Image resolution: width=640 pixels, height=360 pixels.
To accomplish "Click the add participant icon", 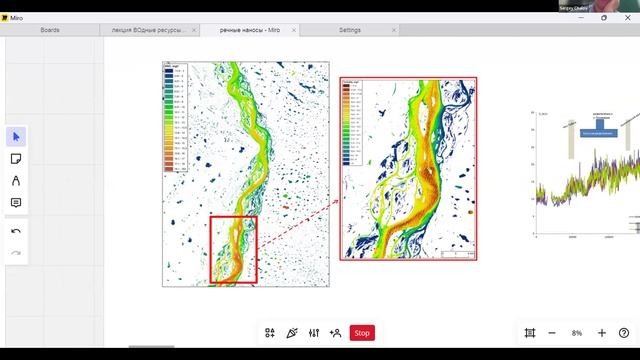I will point(336,333).
